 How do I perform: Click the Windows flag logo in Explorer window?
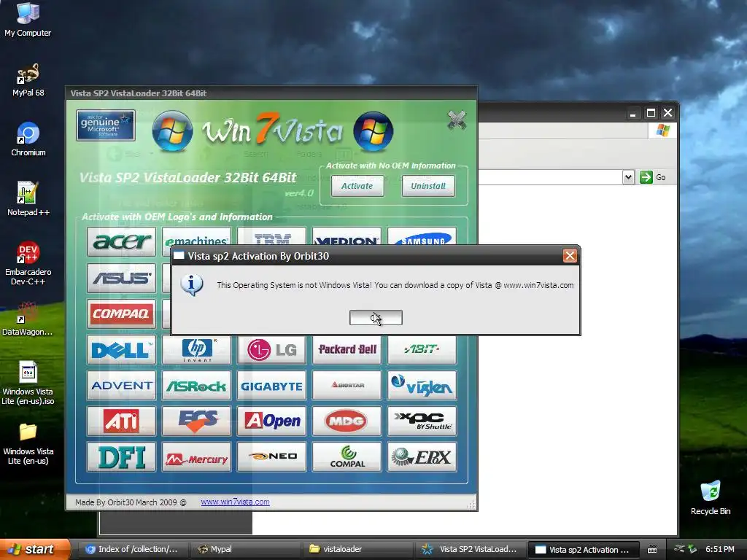[x=662, y=131]
